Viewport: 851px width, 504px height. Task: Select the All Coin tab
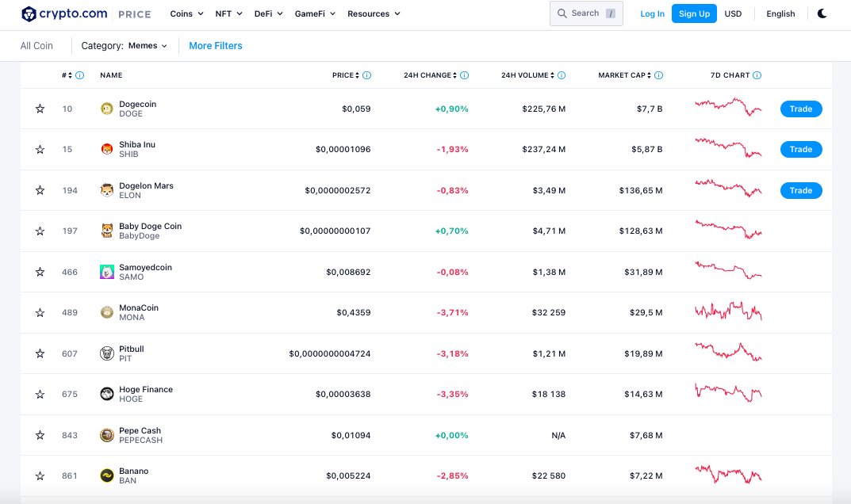point(36,46)
